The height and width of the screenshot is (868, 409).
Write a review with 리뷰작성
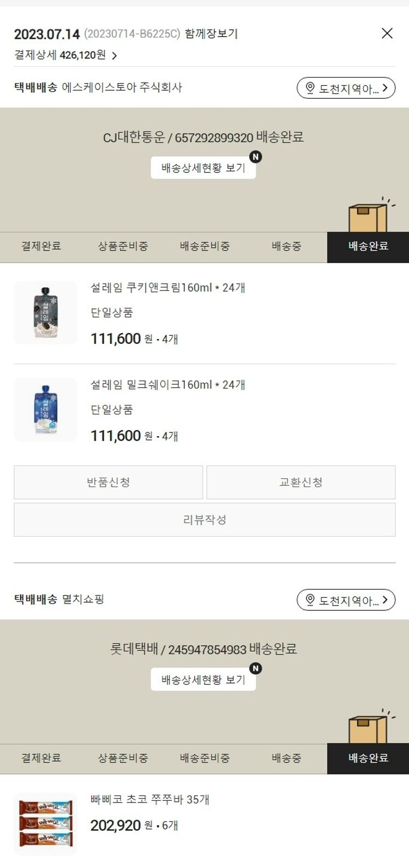(204, 520)
